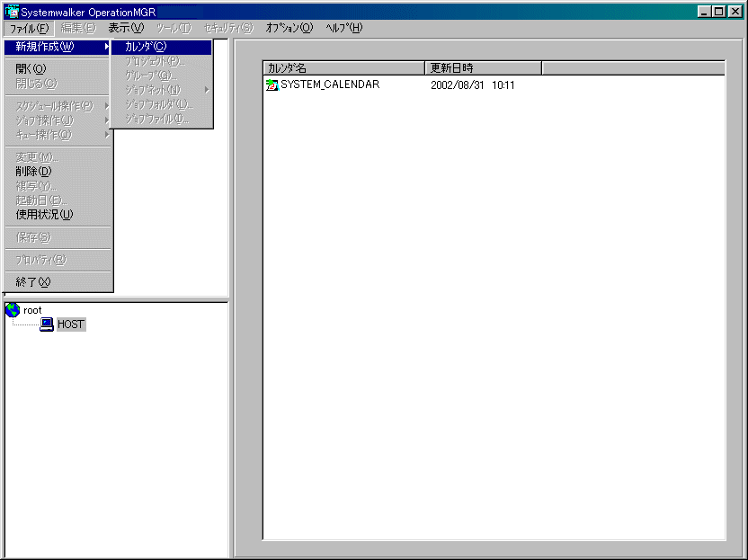Open the ツール(T) menu
The height and width of the screenshot is (560, 748).
(x=174, y=28)
